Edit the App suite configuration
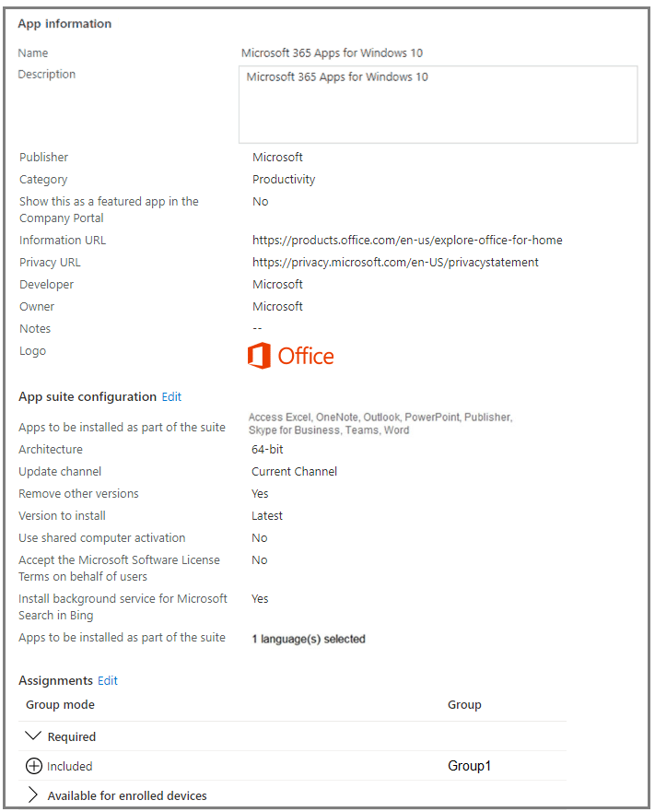 171,396
